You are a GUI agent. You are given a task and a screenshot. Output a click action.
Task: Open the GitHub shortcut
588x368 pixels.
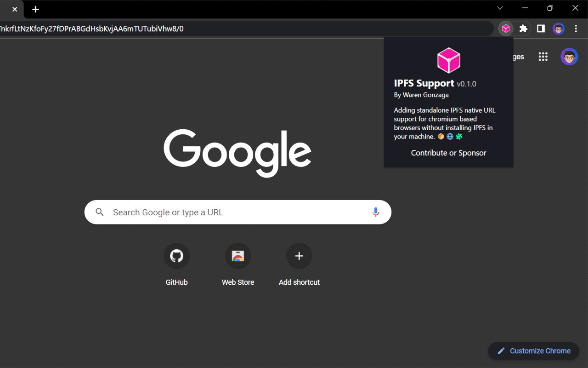[x=176, y=256]
